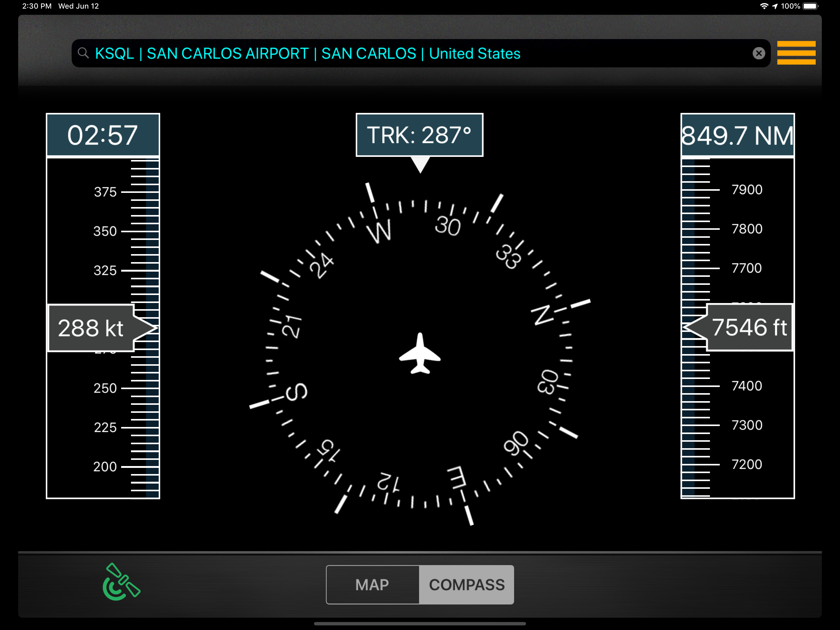Tap the Wi-Fi icon in status bar
Viewport: 840px width, 630px height.
tap(764, 6)
